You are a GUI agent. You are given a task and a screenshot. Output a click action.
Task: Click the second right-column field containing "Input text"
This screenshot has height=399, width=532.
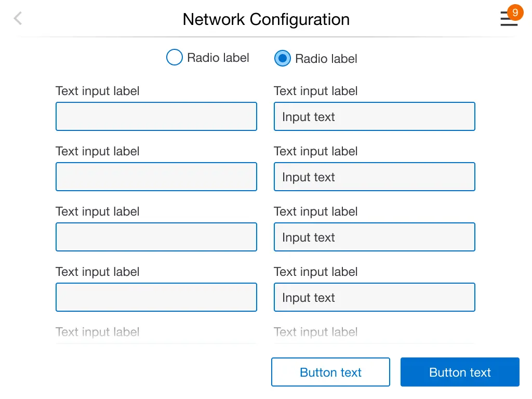pyautogui.click(x=374, y=177)
